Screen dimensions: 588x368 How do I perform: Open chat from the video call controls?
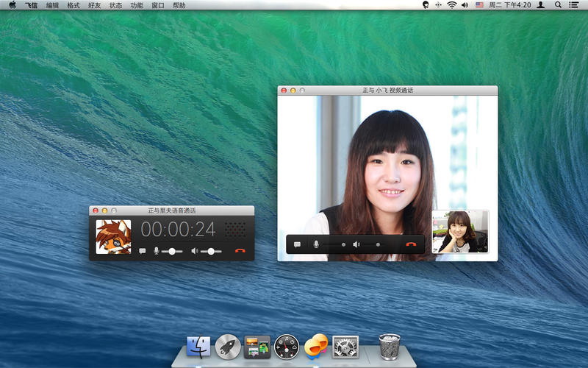(x=297, y=244)
